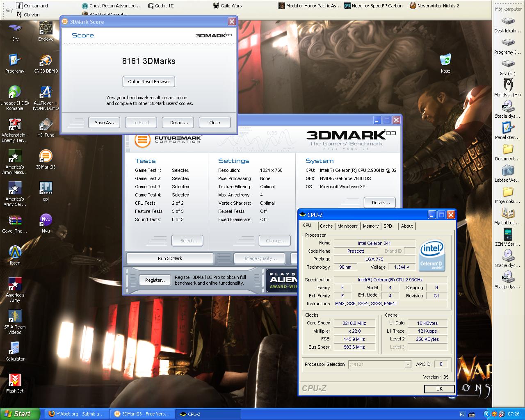The width and height of the screenshot is (525, 420).
Task: Launch ALLPlayer + IVONA DEMO shortcut
Action: click(x=46, y=98)
